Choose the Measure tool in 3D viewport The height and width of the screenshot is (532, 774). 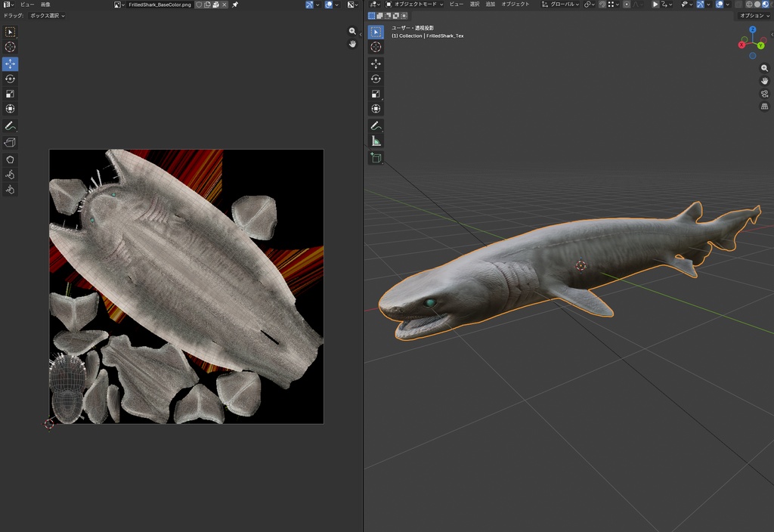[376, 141]
